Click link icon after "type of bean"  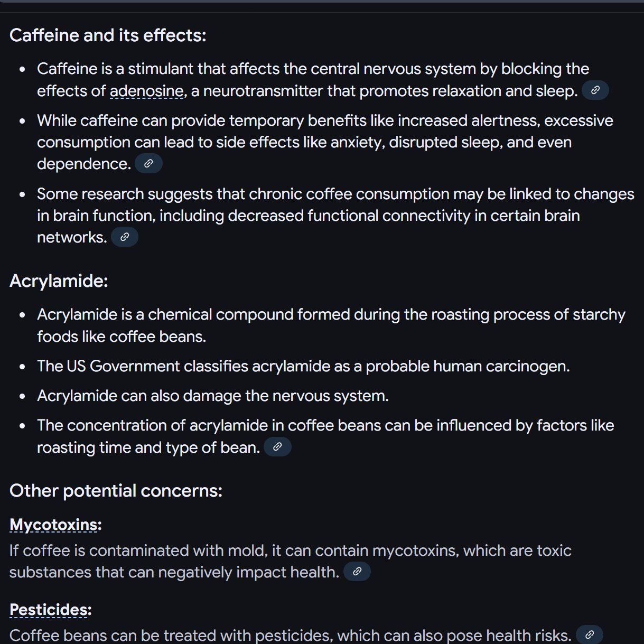277,447
